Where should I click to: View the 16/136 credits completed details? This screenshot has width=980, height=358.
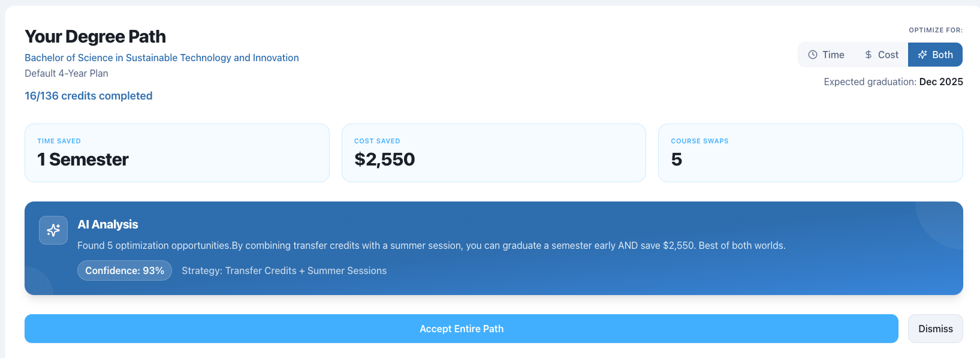pos(88,95)
